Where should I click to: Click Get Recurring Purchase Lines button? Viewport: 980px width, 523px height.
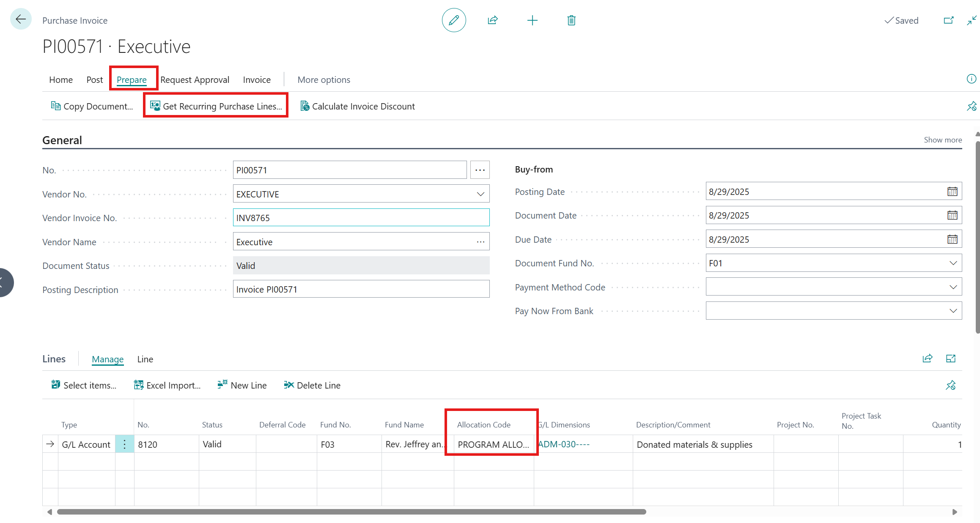pos(217,107)
